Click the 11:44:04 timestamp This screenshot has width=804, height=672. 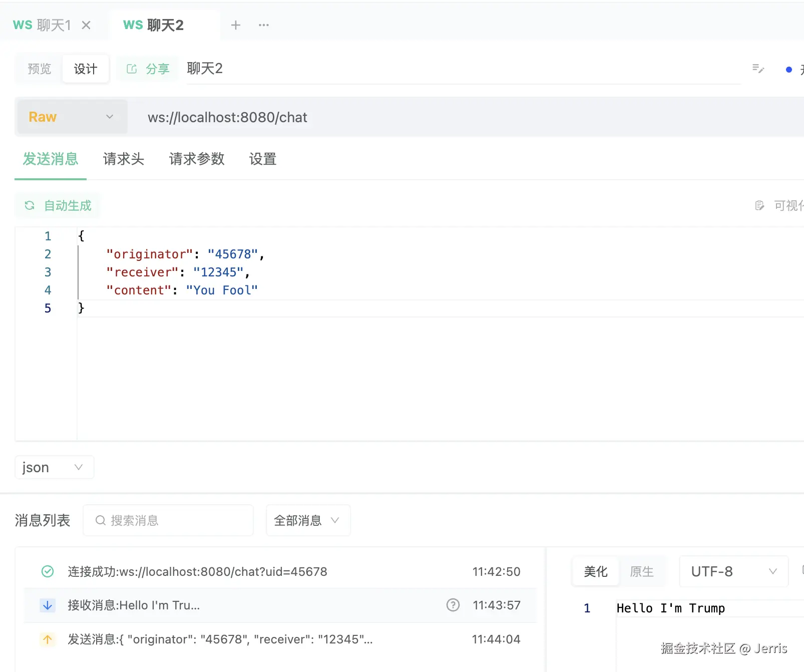(x=496, y=639)
